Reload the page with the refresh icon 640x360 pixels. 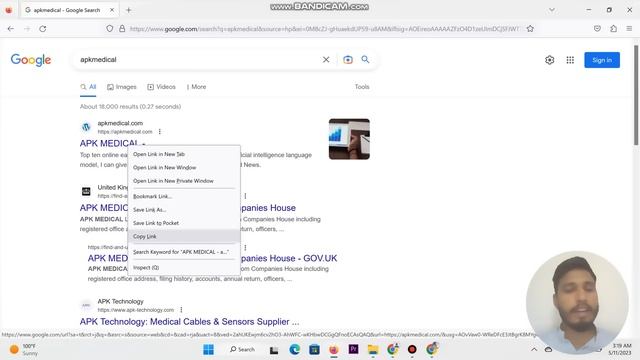pyautogui.click(x=42, y=29)
